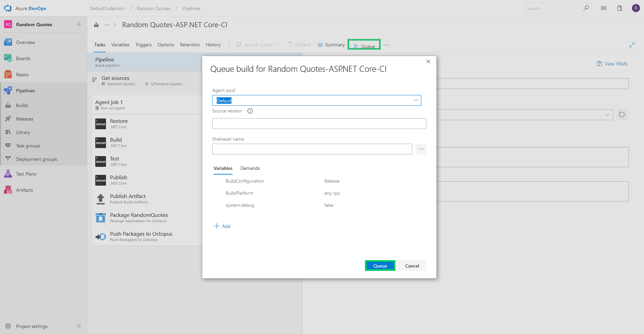Open the breadcrumb ellipsis menu
Screen dimensions: 644x334
click(x=107, y=25)
